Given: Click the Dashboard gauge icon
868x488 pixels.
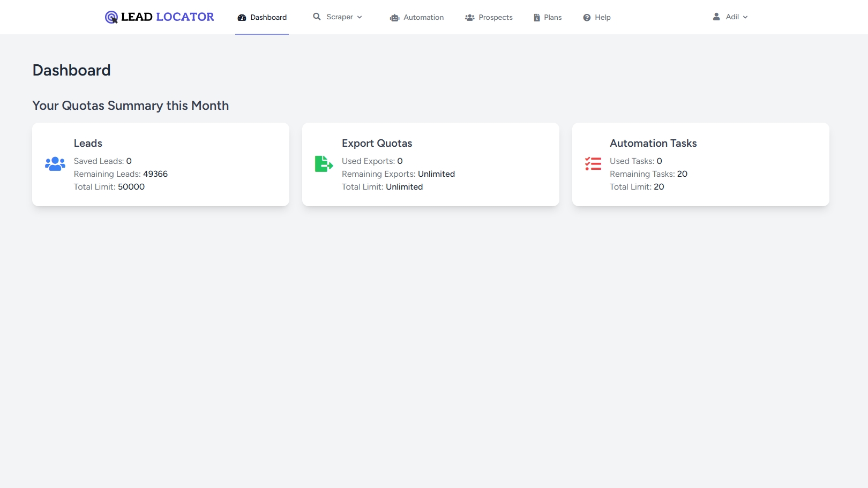Looking at the screenshot, I should tap(242, 18).
